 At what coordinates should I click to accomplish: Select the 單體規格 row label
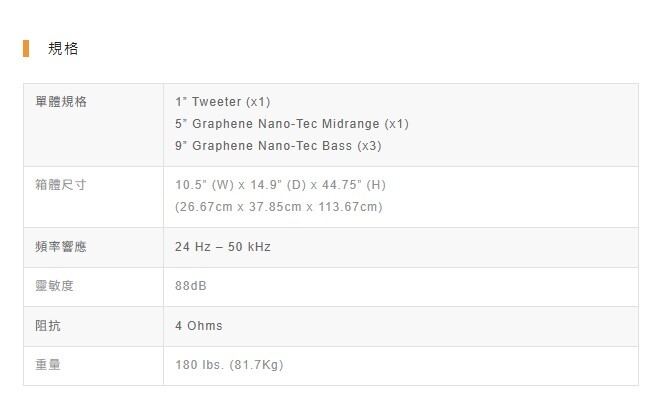[60, 102]
